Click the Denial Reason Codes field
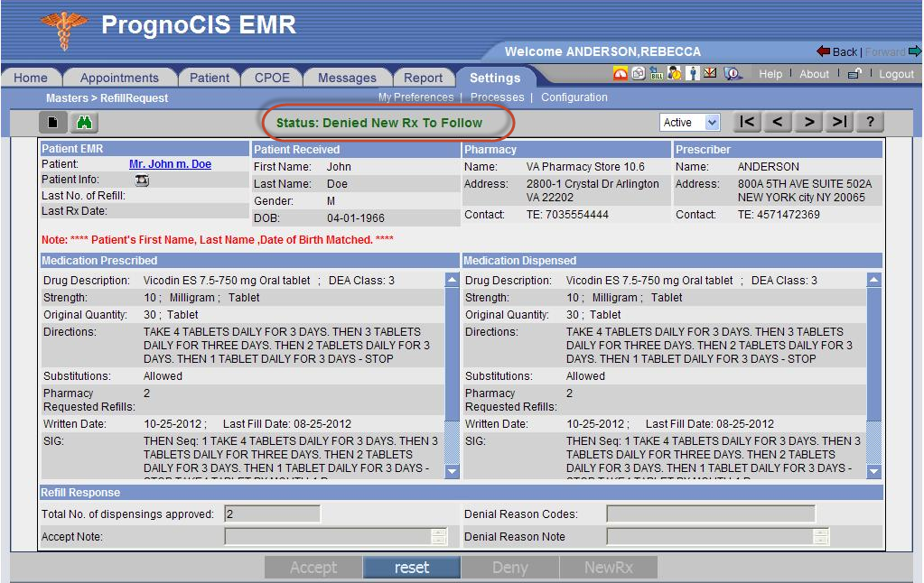The image size is (924, 583). (711, 514)
